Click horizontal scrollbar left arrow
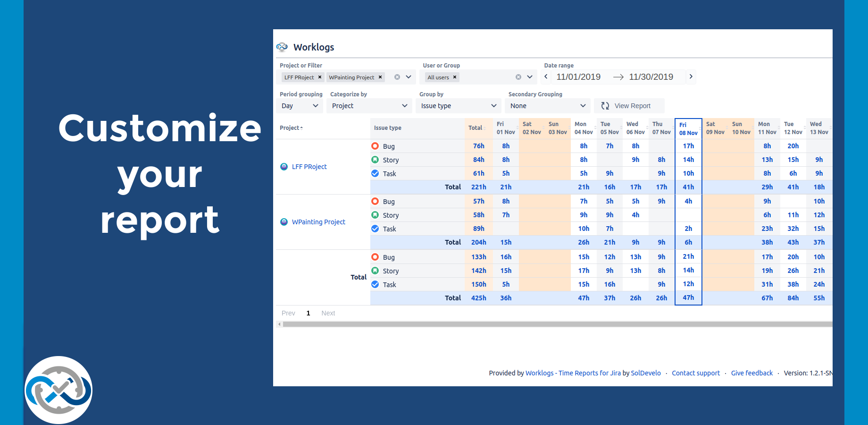 click(279, 324)
